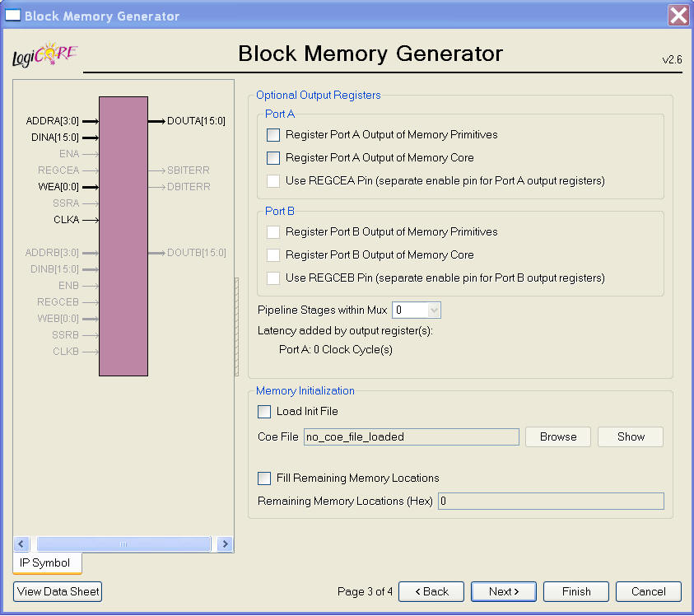Click the CLKB port label
The image size is (694, 616).
pyautogui.click(x=66, y=352)
